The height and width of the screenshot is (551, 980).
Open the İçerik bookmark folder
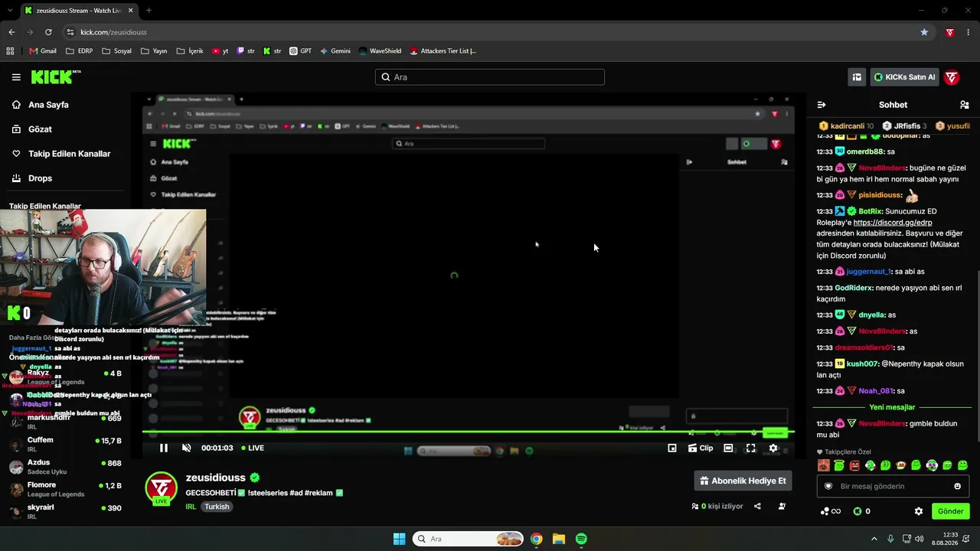(x=190, y=51)
